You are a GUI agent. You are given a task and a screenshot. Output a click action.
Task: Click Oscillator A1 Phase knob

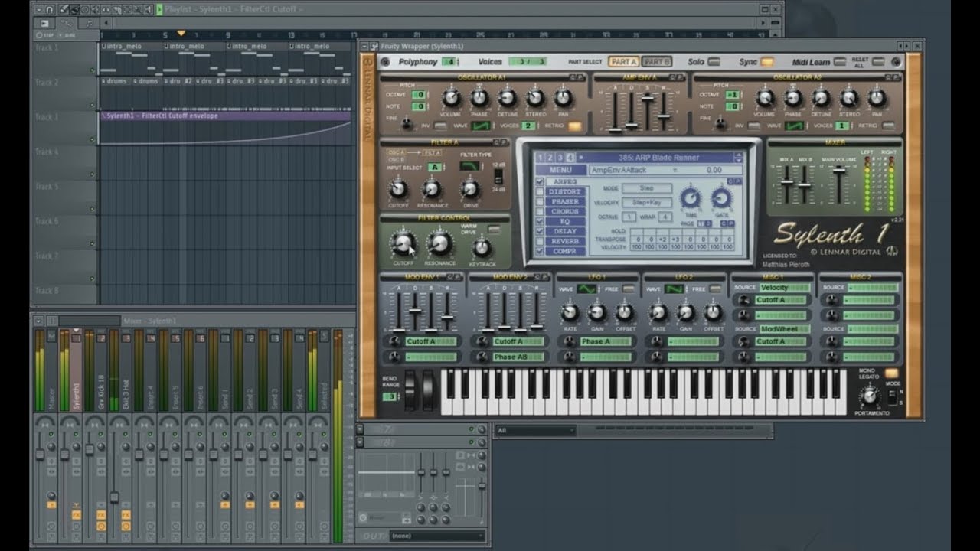pyautogui.click(x=479, y=98)
